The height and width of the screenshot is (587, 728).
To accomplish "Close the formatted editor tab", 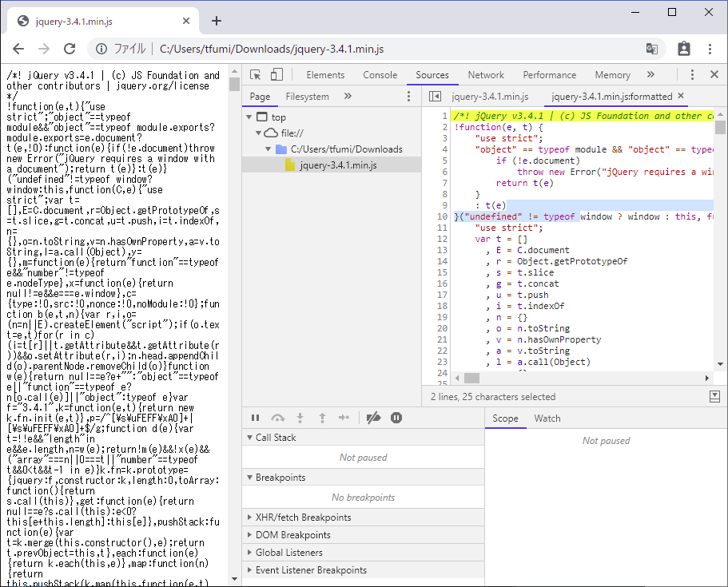I will click(x=681, y=96).
